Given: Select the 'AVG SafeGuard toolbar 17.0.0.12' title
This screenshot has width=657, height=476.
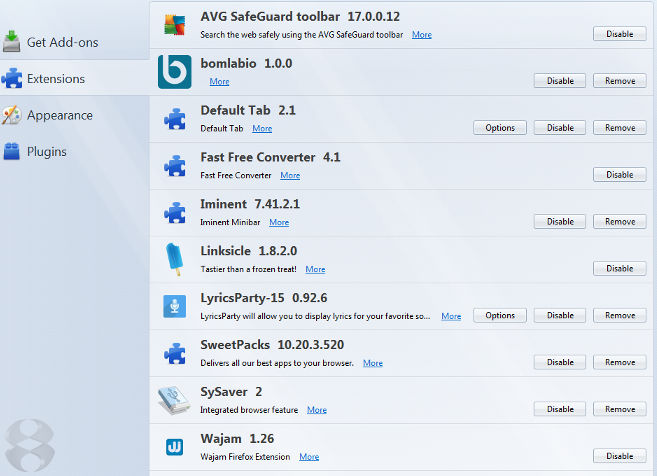Looking at the screenshot, I should tap(300, 17).
